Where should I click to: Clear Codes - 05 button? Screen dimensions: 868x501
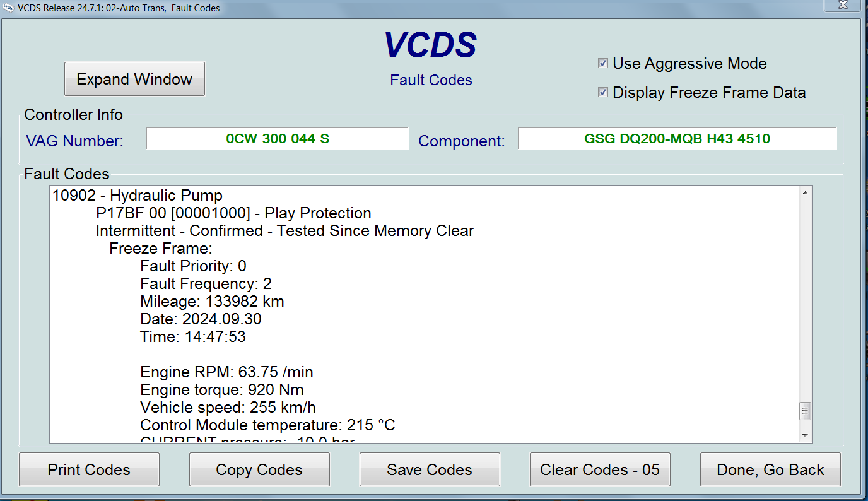600,469
